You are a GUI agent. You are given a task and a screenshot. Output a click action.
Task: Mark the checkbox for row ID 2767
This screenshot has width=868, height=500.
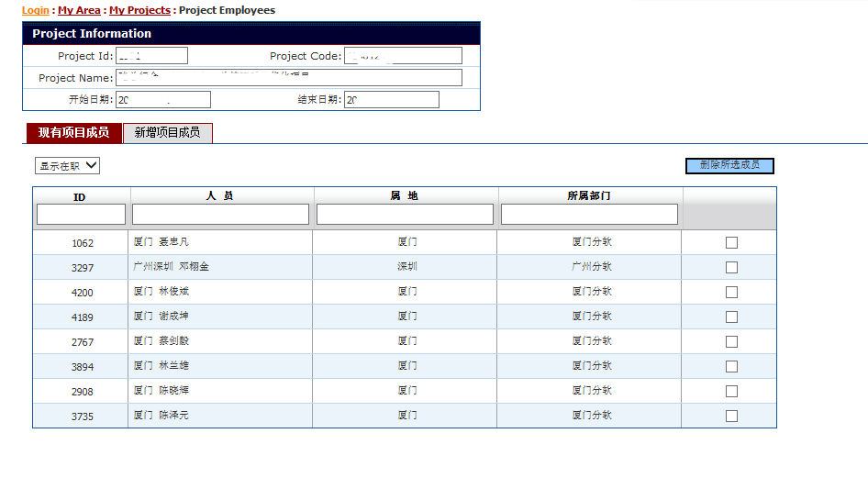[731, 342]
